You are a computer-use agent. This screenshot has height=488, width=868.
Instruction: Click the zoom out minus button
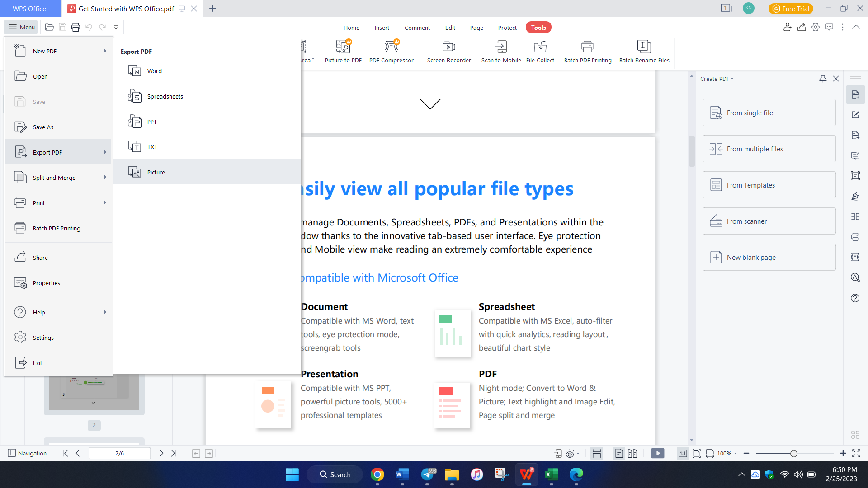(746, 453)
